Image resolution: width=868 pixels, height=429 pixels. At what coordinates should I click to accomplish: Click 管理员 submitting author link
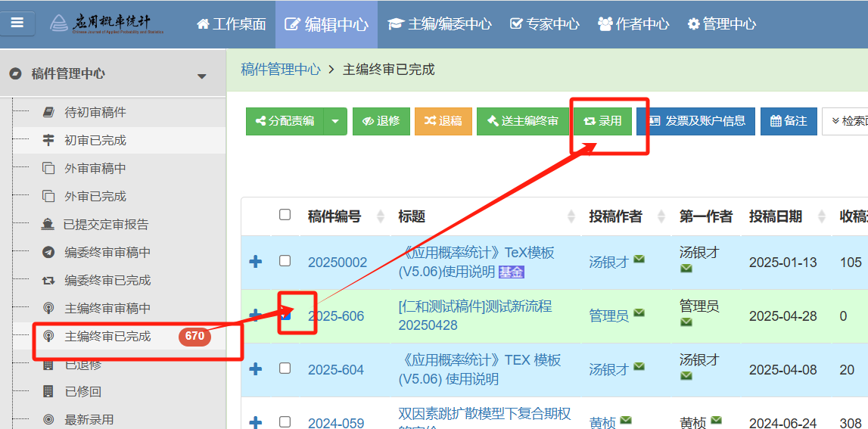(609, 316)
